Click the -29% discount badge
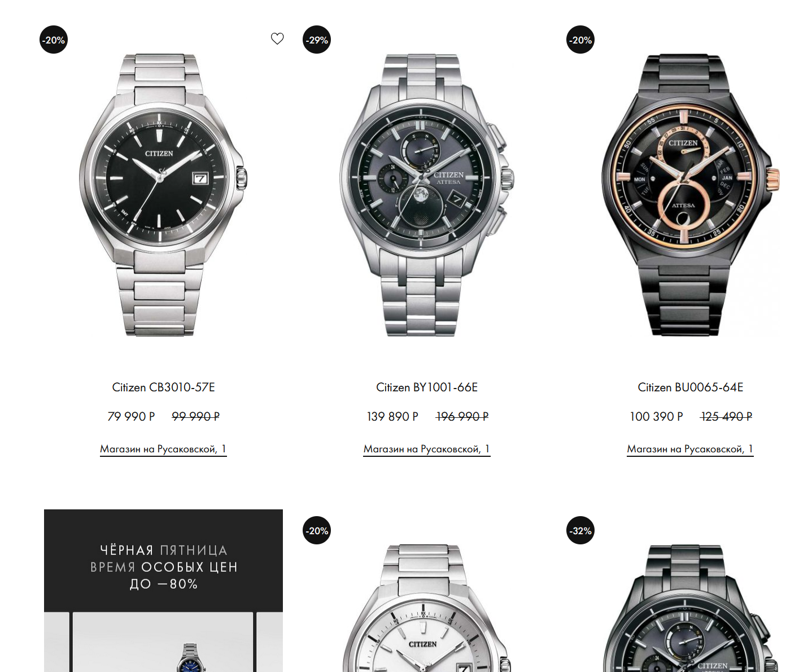This screenshot has width=786, height=672. point(317,40)
